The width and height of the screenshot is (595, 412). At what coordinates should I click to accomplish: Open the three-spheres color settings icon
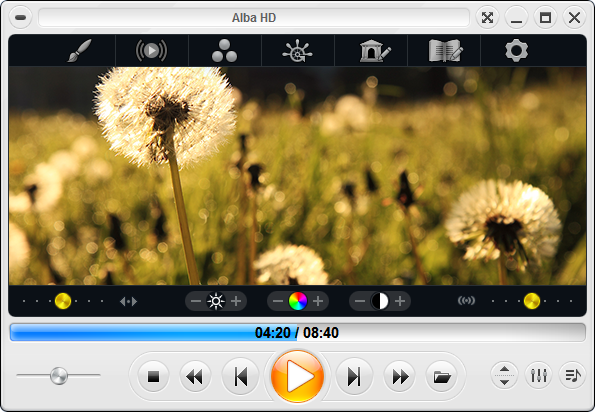[x=224, y=50]
